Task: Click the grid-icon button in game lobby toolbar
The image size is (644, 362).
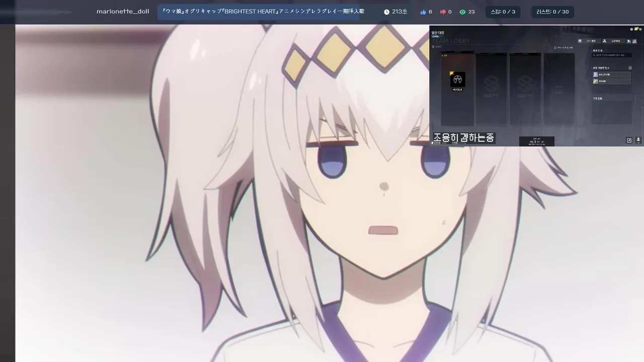Action: point(589,41)
